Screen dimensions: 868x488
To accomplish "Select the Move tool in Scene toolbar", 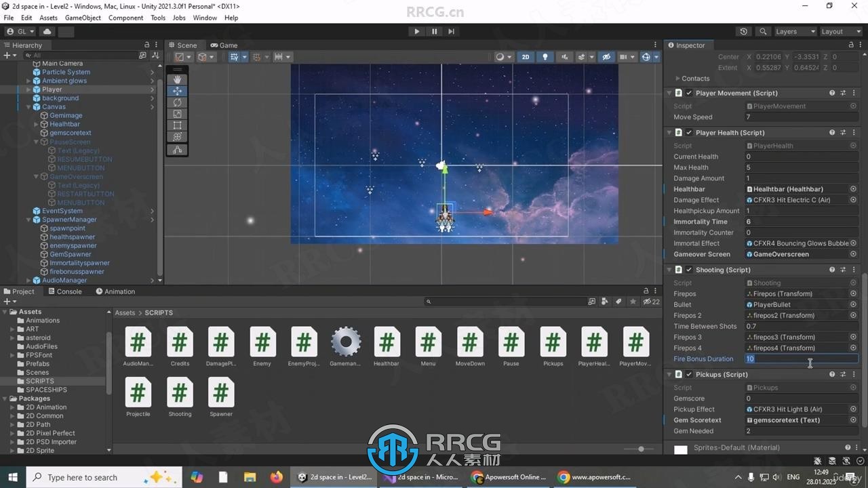I will tap(177, 91).
